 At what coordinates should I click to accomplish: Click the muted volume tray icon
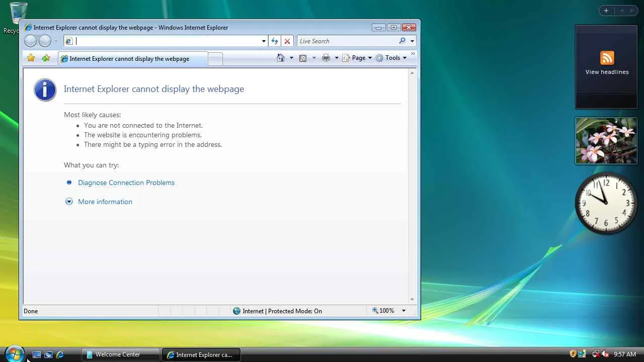pos(606,354)
